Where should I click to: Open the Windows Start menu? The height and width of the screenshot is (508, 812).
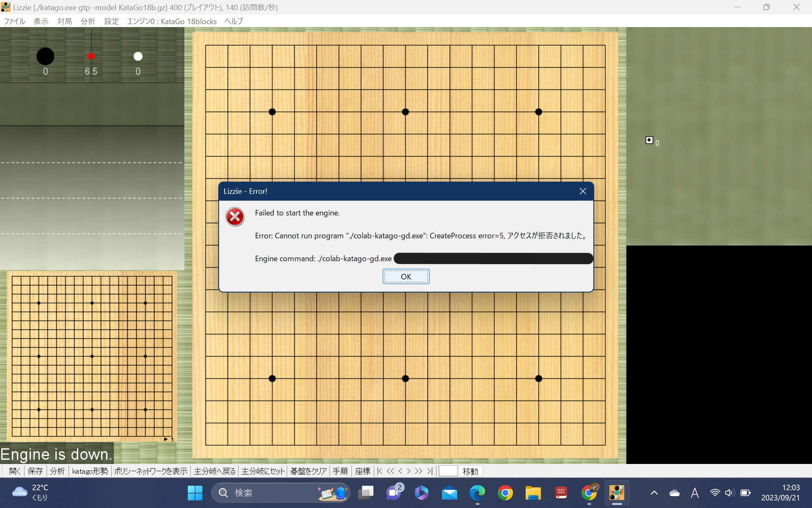195,493
